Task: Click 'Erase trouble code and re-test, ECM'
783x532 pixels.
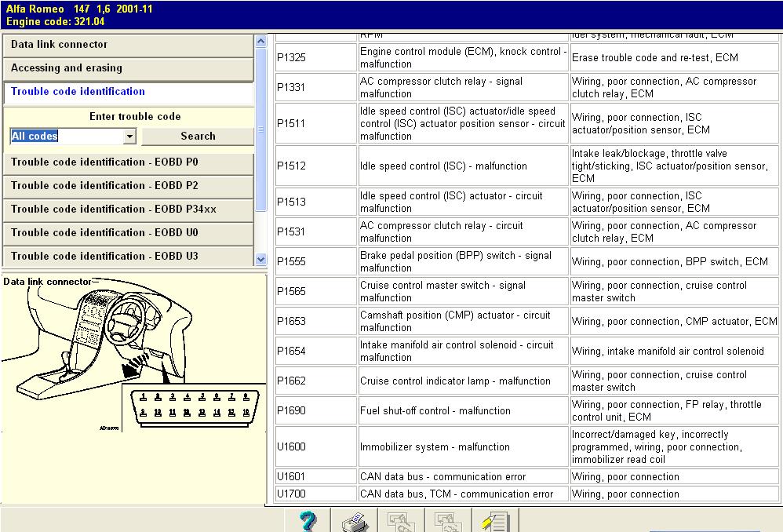Action: pyautogui.click(x=674, y=57)
